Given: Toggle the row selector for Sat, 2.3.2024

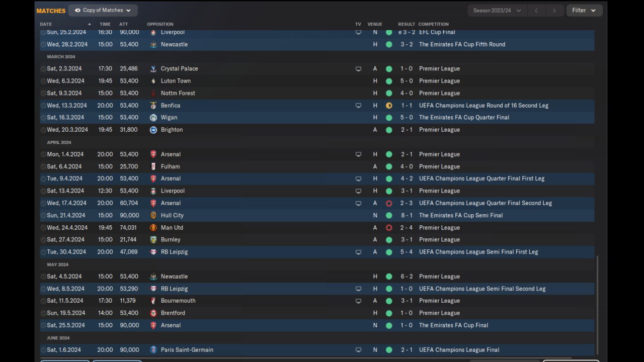Looking at the screenshot, I should pos(43,69).
